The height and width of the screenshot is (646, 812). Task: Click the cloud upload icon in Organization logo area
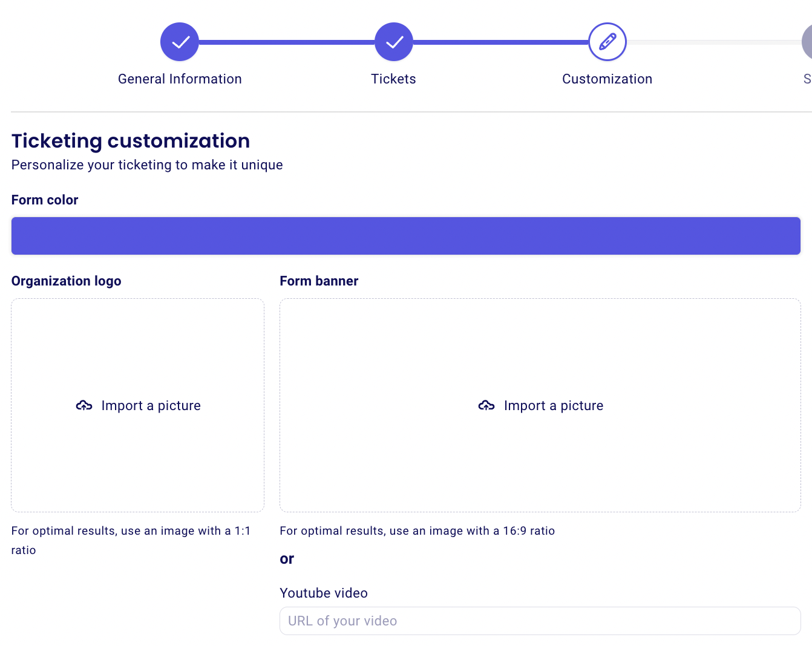click(x=83, y=405)
